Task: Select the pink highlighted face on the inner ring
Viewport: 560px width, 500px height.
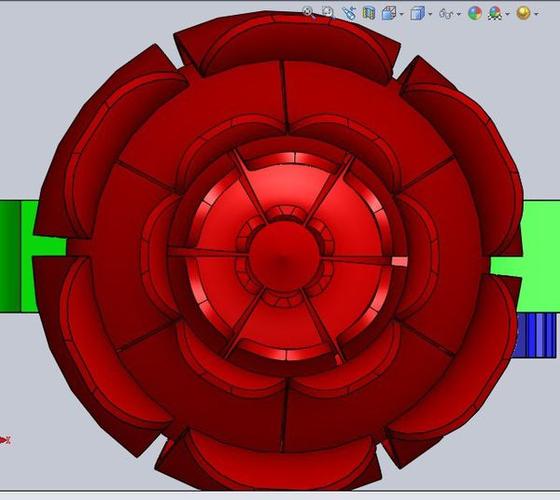Action: click(x=400, y=261)
